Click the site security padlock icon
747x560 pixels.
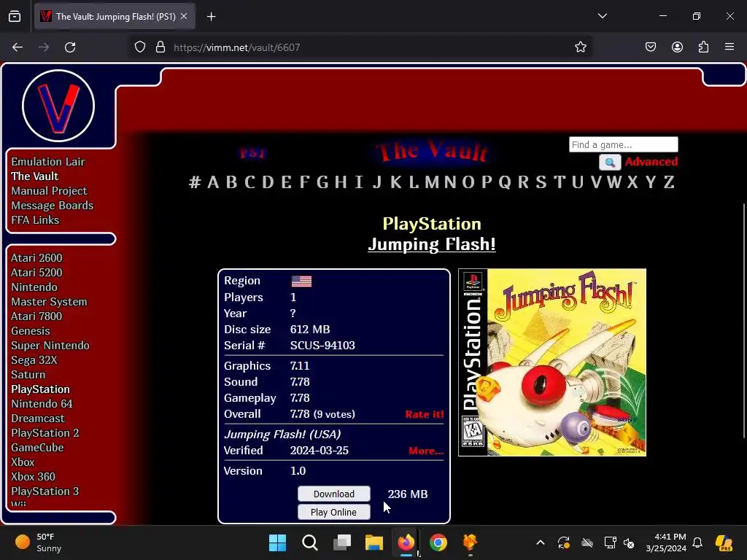pyautogui.click(x=160, y=47)
